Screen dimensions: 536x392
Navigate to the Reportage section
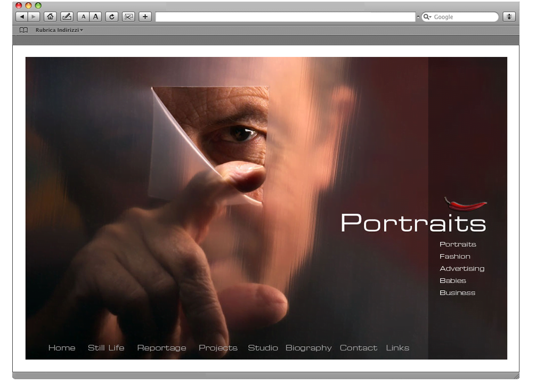point(161,348)
